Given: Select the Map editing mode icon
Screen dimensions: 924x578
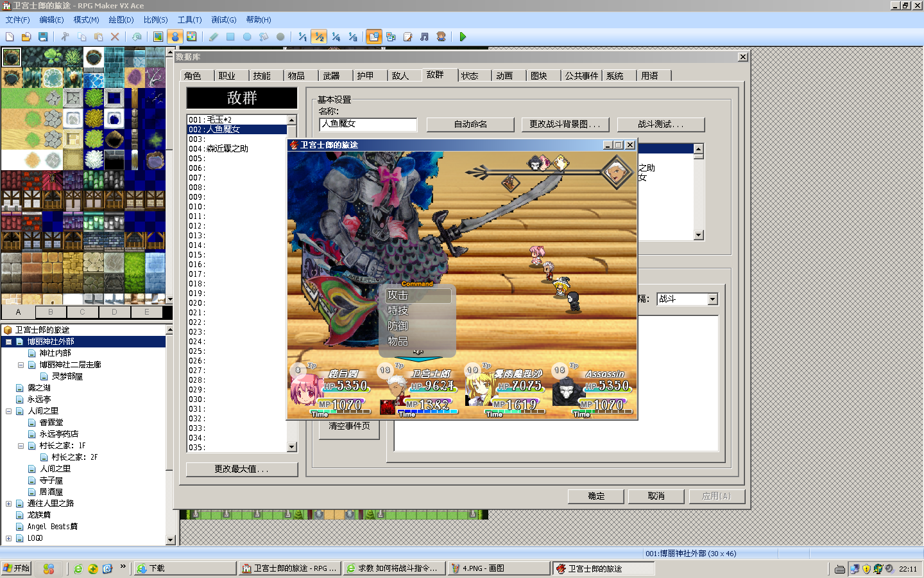Looking at the screenshot, I should pyautogui.click(x=158, y=37).
